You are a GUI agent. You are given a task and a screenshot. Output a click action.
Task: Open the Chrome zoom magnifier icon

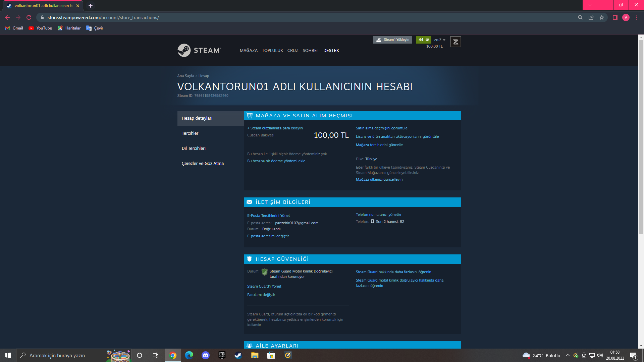point(580,17)
